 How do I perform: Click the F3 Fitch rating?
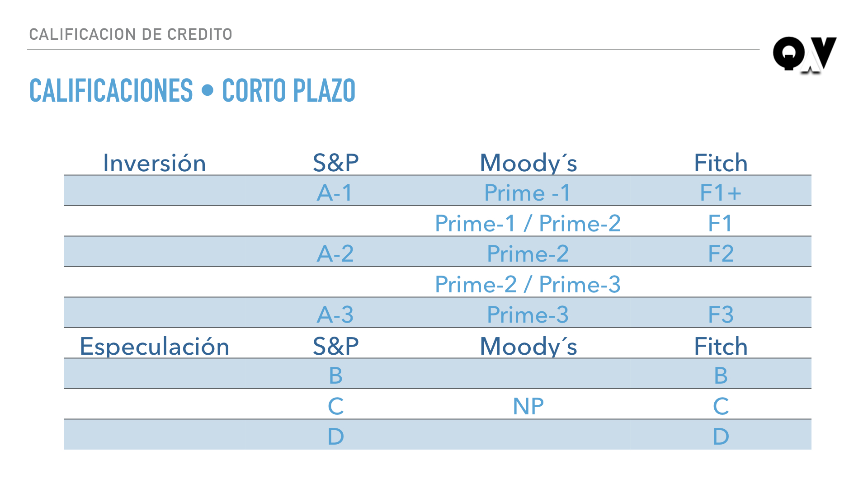click(721, 314)
